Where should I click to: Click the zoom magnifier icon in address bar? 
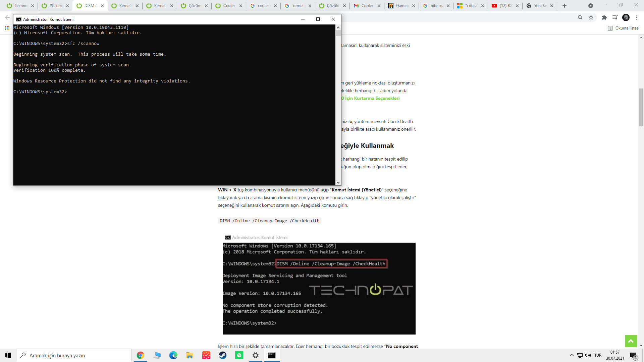click(580, 17)
